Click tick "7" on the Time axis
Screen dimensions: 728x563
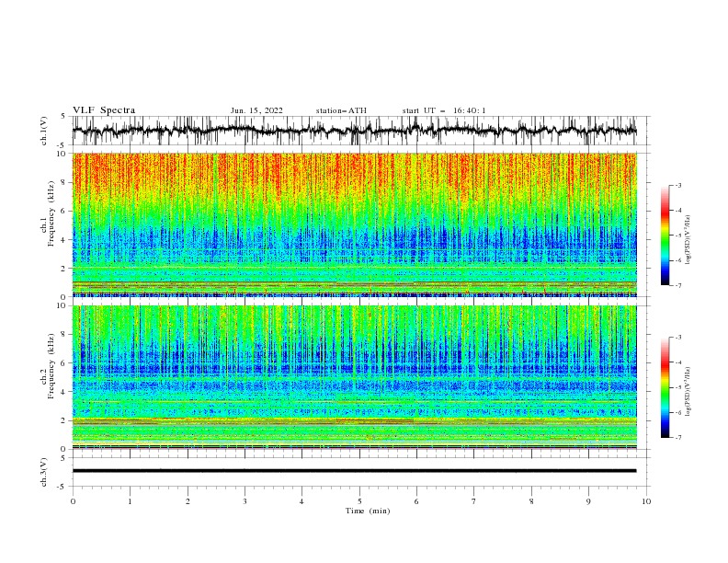tap(474, 501)
